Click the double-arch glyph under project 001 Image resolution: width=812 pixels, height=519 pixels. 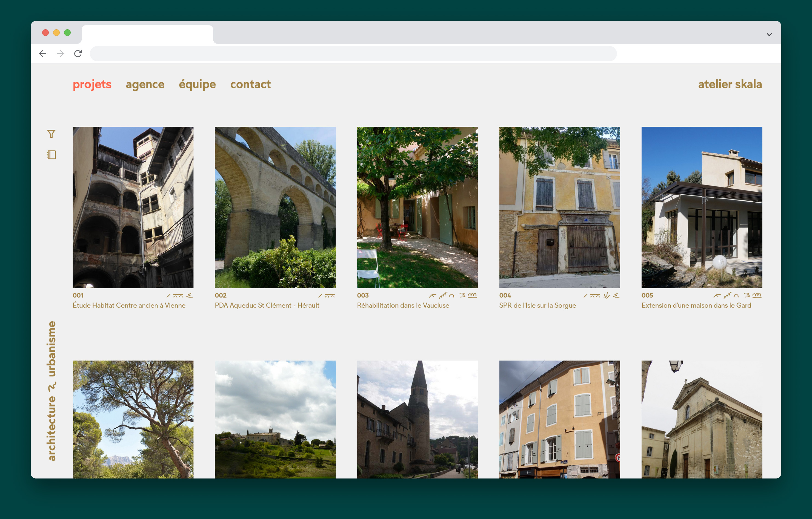178,296
